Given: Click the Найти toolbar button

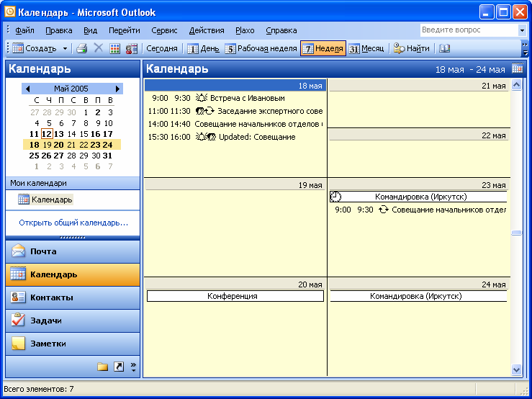Looking at the screenshot, I should [x=411, y=48].
